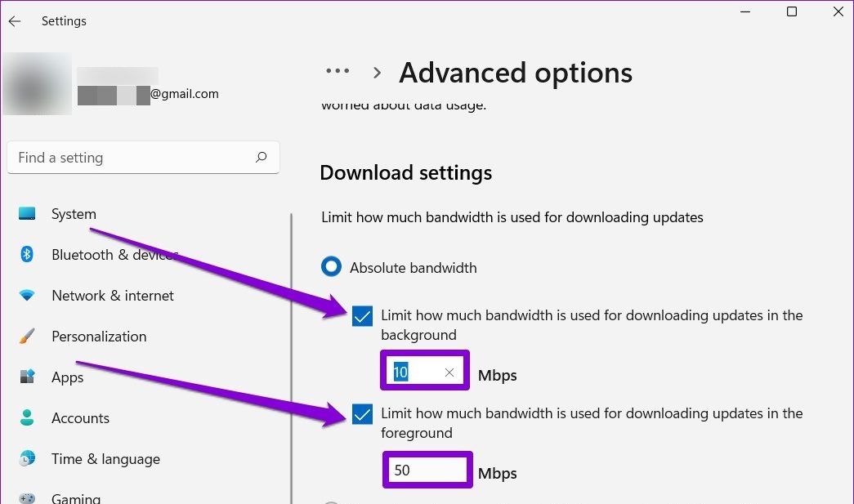Open Personalization category
This screenshot has width=854, height=504.
click(x=99, y=337)
